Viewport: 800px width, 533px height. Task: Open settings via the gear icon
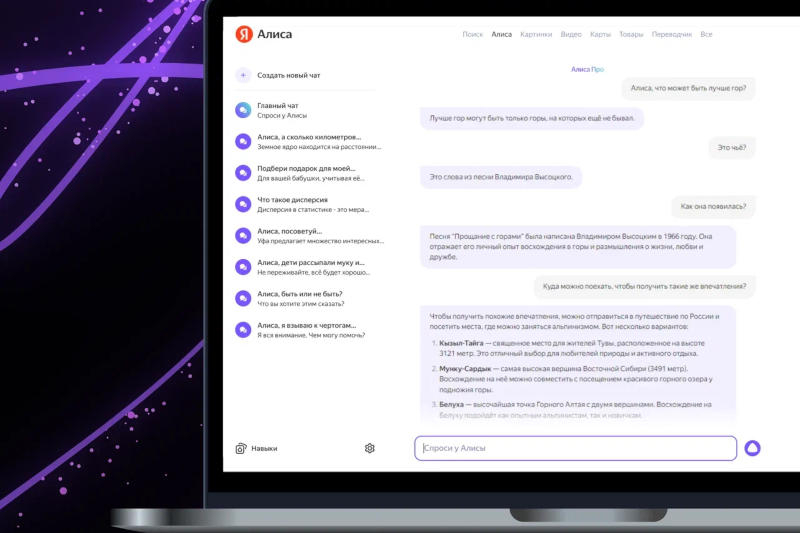click(370, 448)
